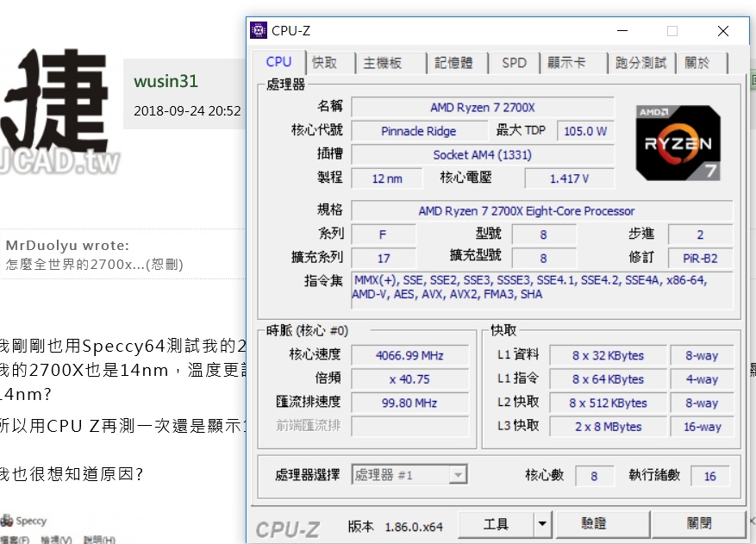Click the 關閉 button at bottom
Image resolution: width=756 pixels, height=544 pixels.
698,524
